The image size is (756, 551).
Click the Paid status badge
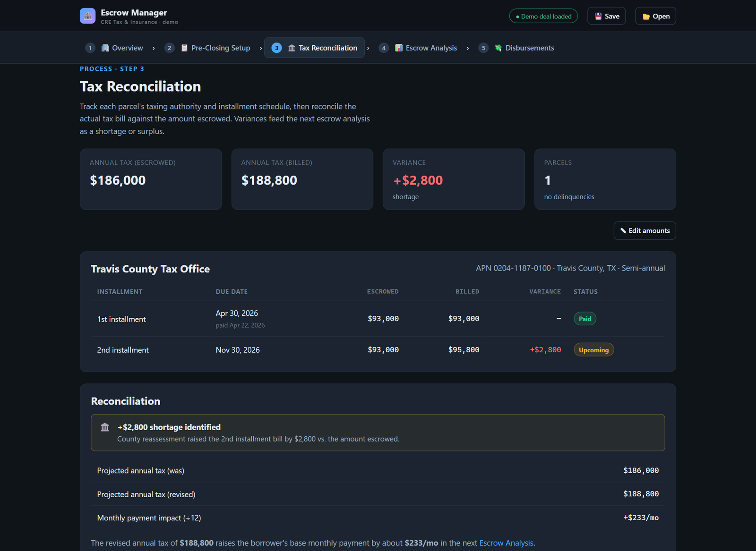point(585,319)
